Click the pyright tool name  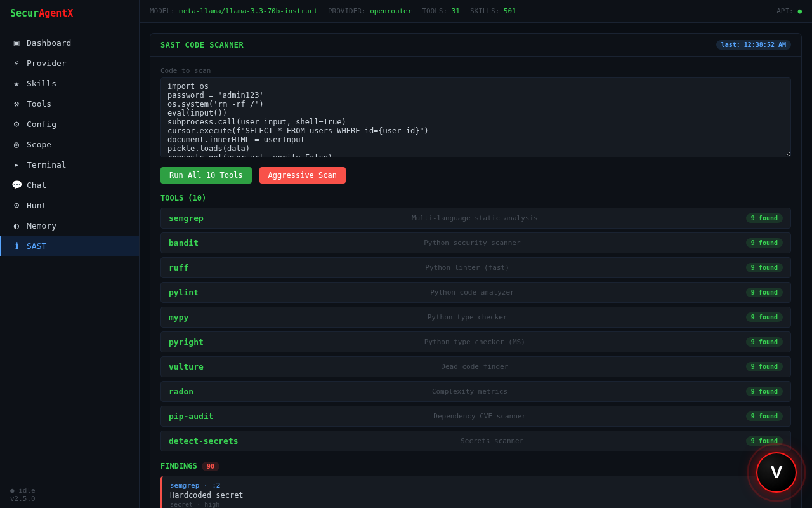(x=186, y=342)
